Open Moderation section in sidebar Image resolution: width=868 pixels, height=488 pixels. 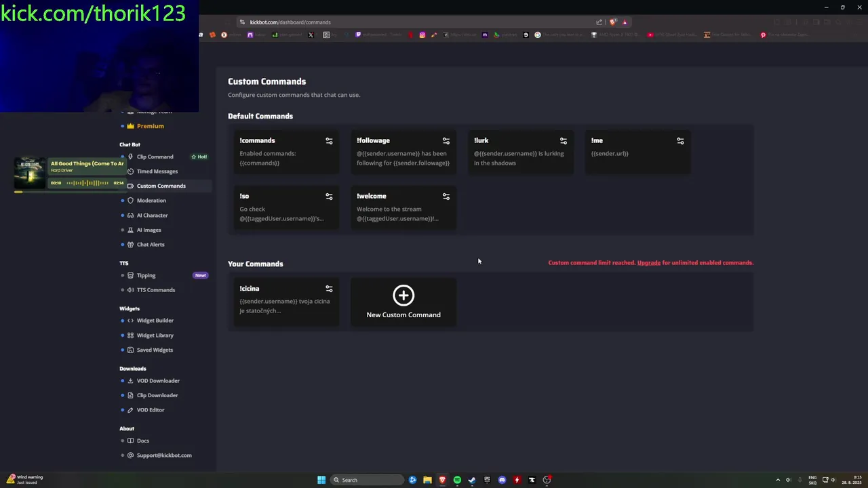151,201
